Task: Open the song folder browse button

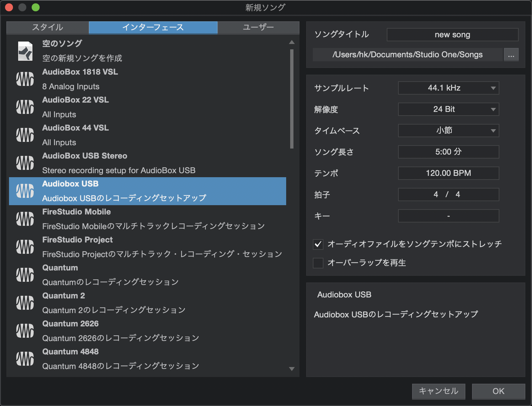Action: [x=511, y=55]
